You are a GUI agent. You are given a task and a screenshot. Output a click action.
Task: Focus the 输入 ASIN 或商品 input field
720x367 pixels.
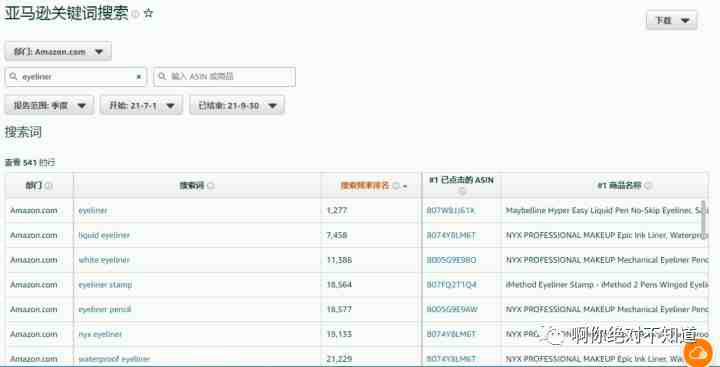(x=224, y=77)
